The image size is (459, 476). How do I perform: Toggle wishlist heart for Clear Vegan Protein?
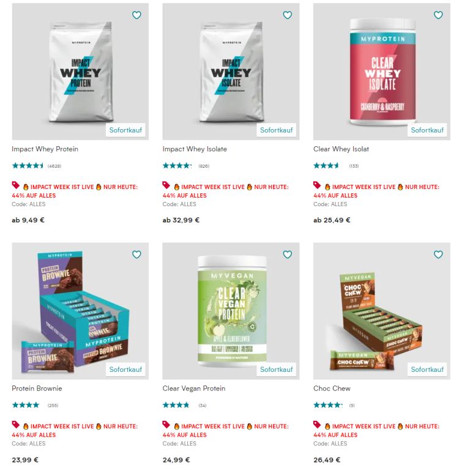point(287,255)
